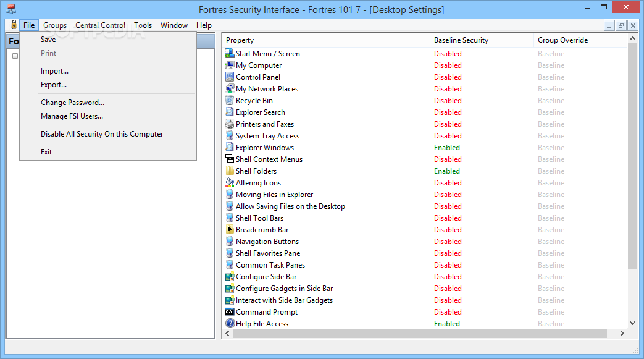Click the Start Menu / Screen row icon
The height and width of the screenshot is (359, 644).
coord(230,54)
